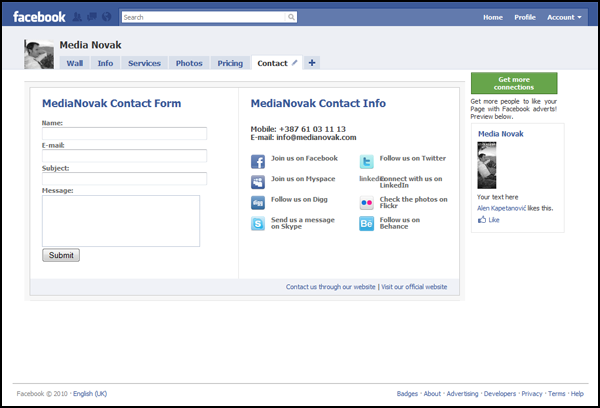Switch to the Pricing tab

pyautogui.click(x=230, y=63)
